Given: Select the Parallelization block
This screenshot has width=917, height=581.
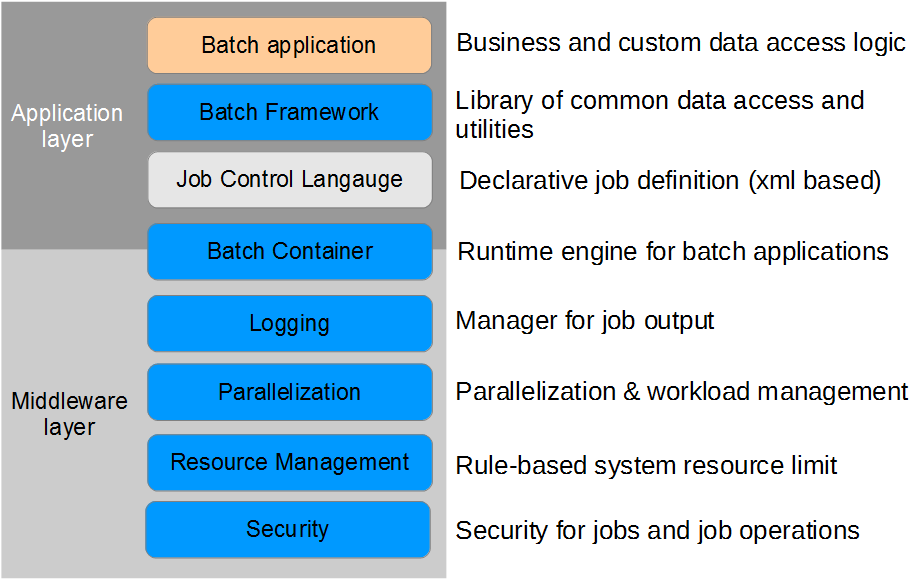Looking at the screenshot, I should click(x=289, y=392).
